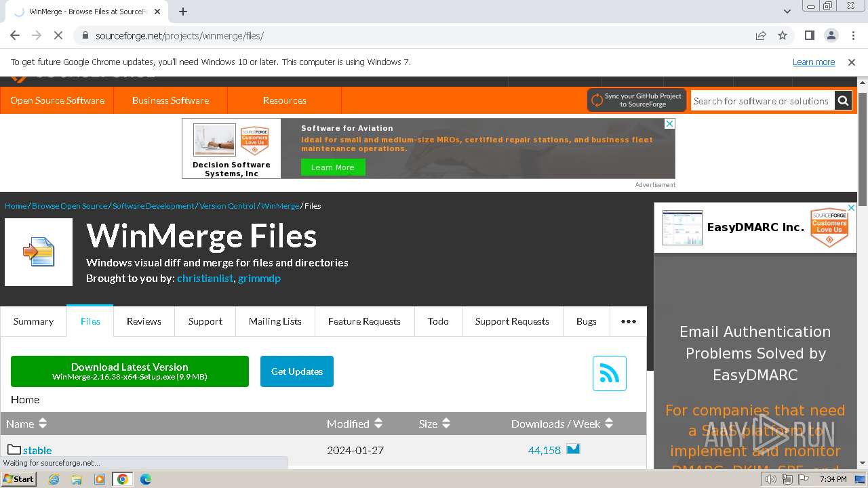868x488 pixels.
Task: Open Version Control breadcrumb
Action: (227, 205)
